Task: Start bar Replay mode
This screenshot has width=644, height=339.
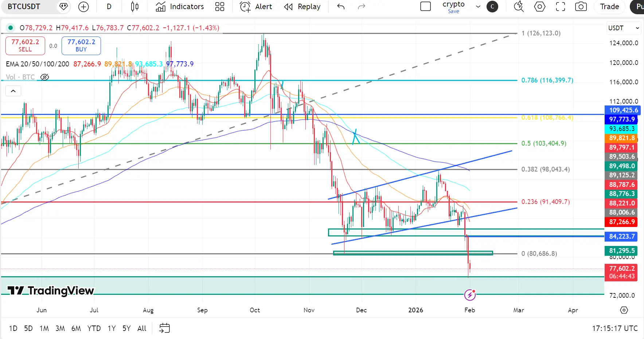Action: (x=302, y=7)
